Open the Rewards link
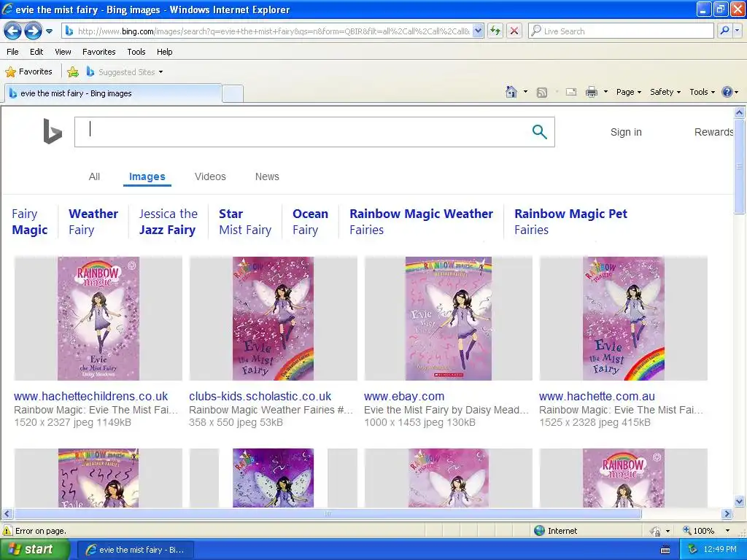747x560 pixels. click(x=713, y=133)
